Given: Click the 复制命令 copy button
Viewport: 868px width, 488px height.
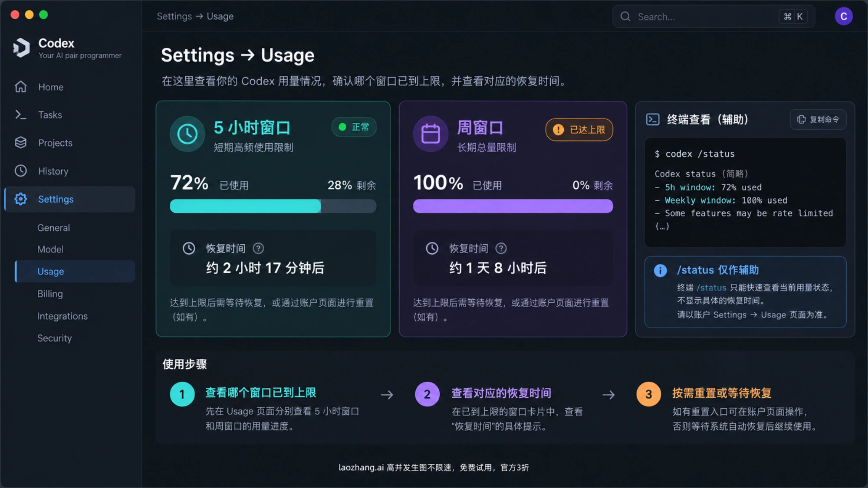Looking at the screenshot, I should pos(818,119).
